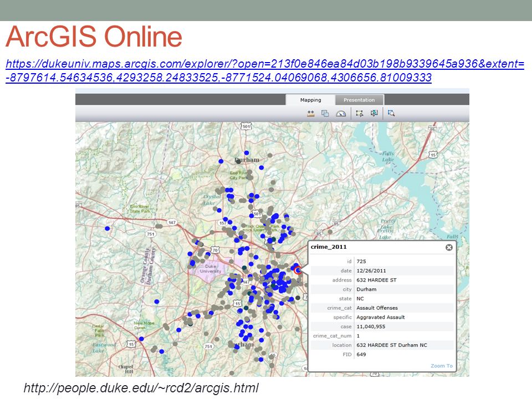The image size is (532, 399).
Task: Select the rectangle selection tool with cursor
Action: 359,113
